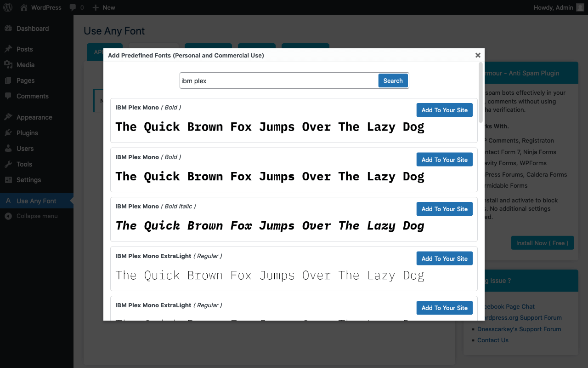
Task: Click the Bold Italic font preview text
Action: point(270,226)
